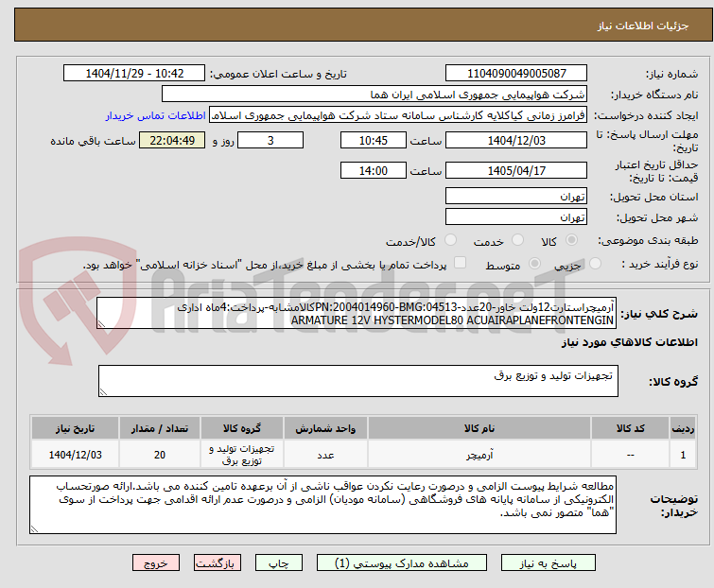Click the تعداد / مقدار column header
This screenshot has height=588, width=714.
160,428
